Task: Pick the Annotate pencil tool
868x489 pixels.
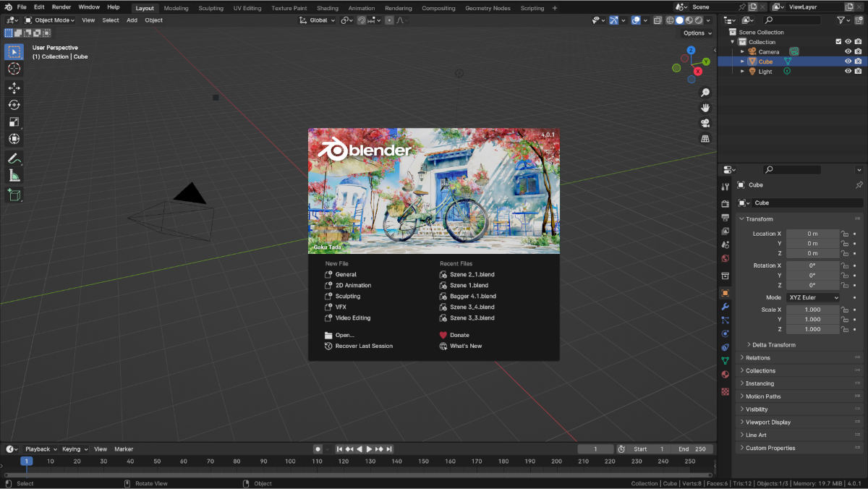Action: (x=14, y=158)
